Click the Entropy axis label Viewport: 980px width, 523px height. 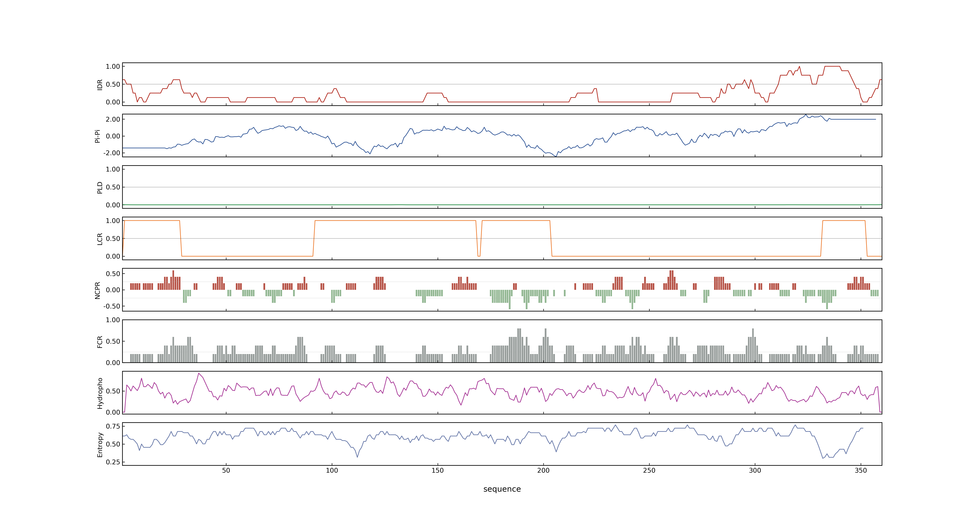[100, 444]
